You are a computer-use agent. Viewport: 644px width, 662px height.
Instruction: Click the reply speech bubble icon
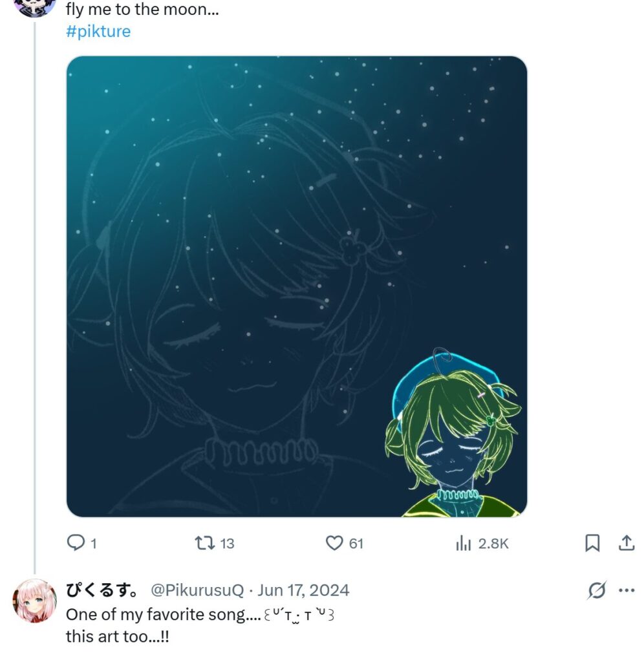point(76,543)
